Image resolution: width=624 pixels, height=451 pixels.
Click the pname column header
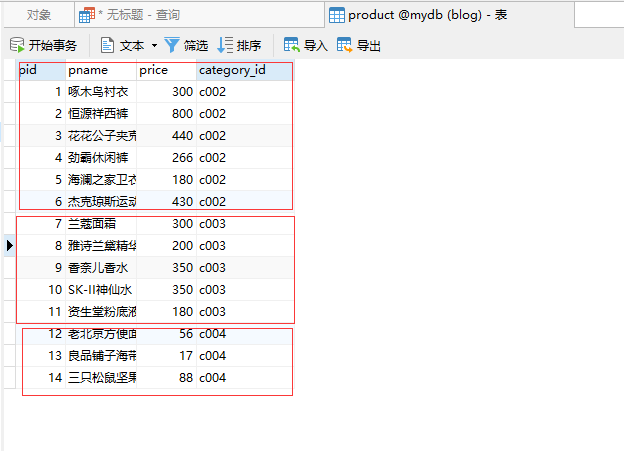[x=101, y=70]
